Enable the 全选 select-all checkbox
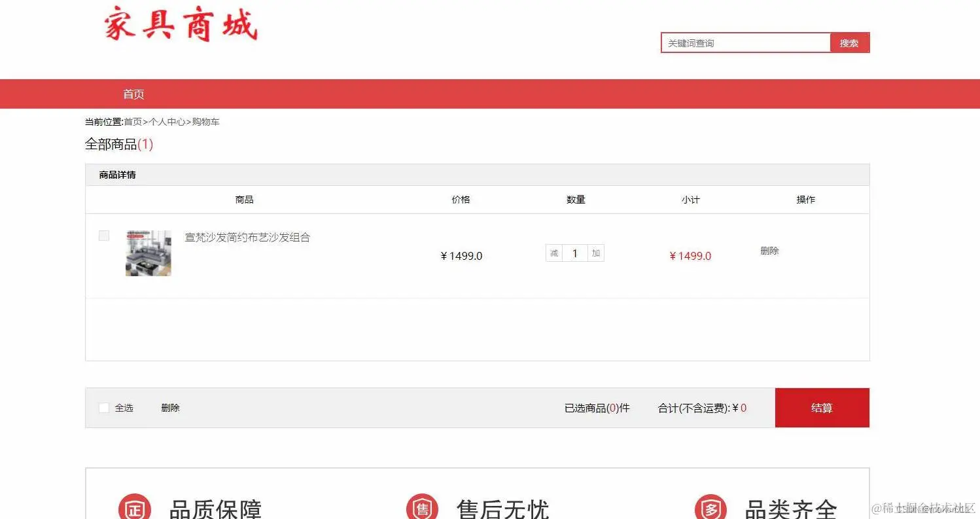This screenshot has width=980, height=519. pos(104,408)
